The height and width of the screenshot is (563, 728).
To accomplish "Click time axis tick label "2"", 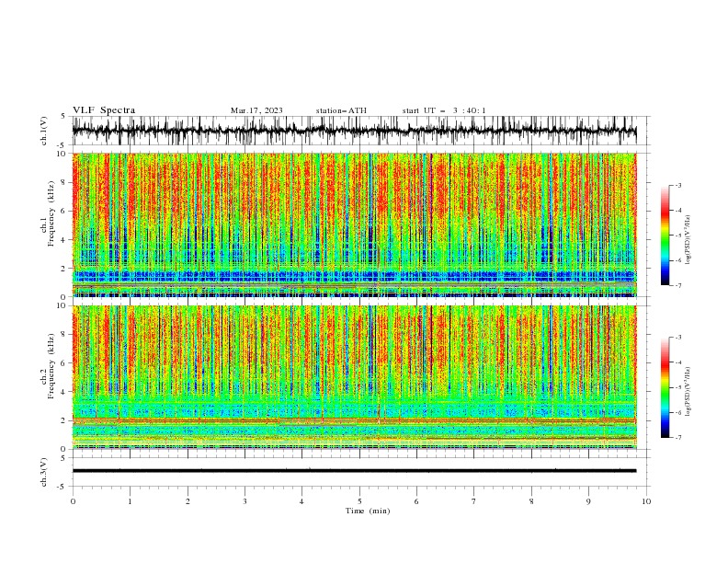I will [188, 501].
